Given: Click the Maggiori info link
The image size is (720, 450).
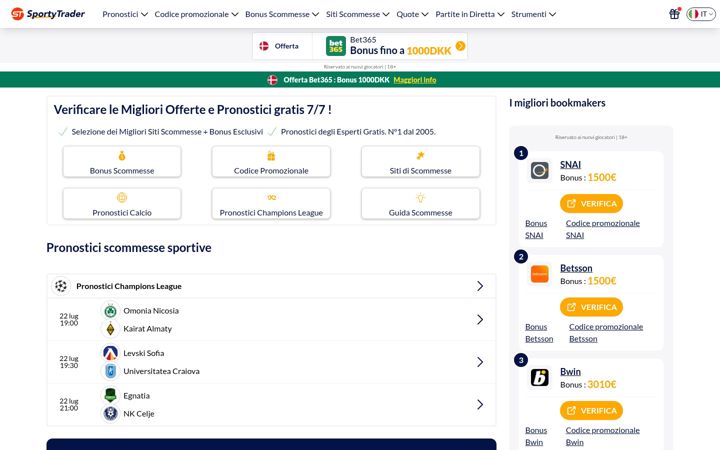Looking at the screenshot, I should tap(415, 80).
